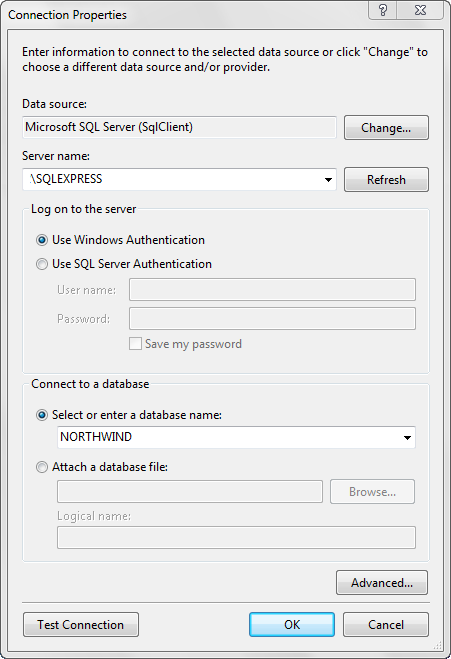Click the Test Connection button
451x659 pixels.
tap(81, 625)
